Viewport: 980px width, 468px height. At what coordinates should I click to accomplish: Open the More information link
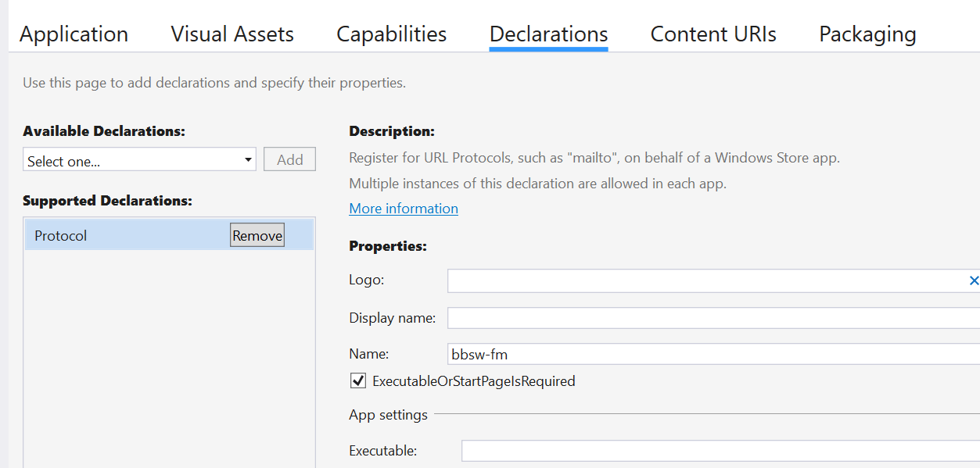[403, 208]
